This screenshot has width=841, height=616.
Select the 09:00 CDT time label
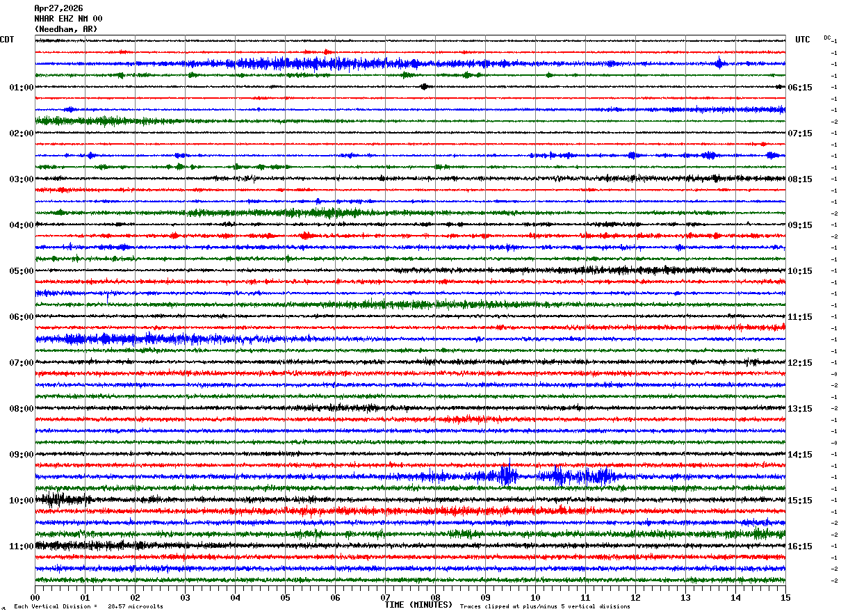point(22,455)
